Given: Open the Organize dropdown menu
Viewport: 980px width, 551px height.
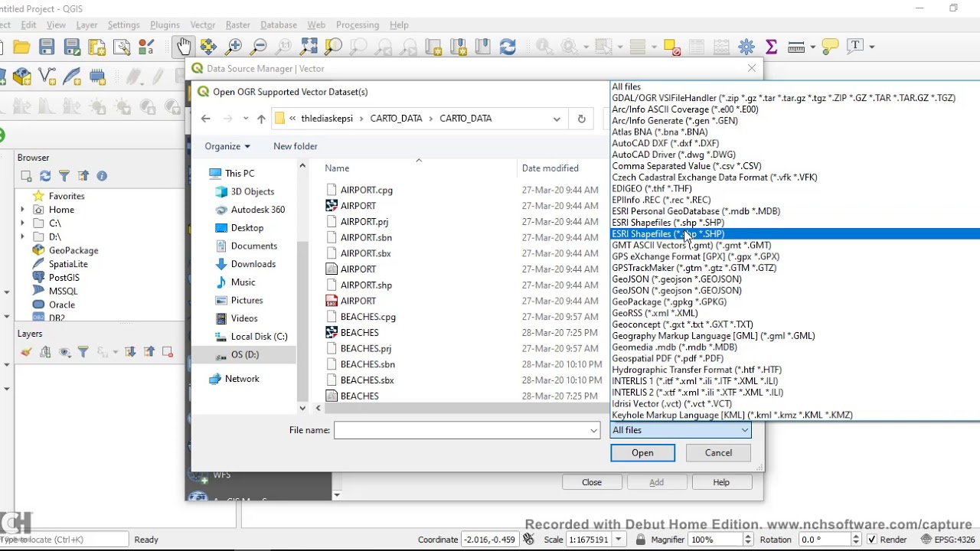Looking at the screenshot, I should (227, 146).
